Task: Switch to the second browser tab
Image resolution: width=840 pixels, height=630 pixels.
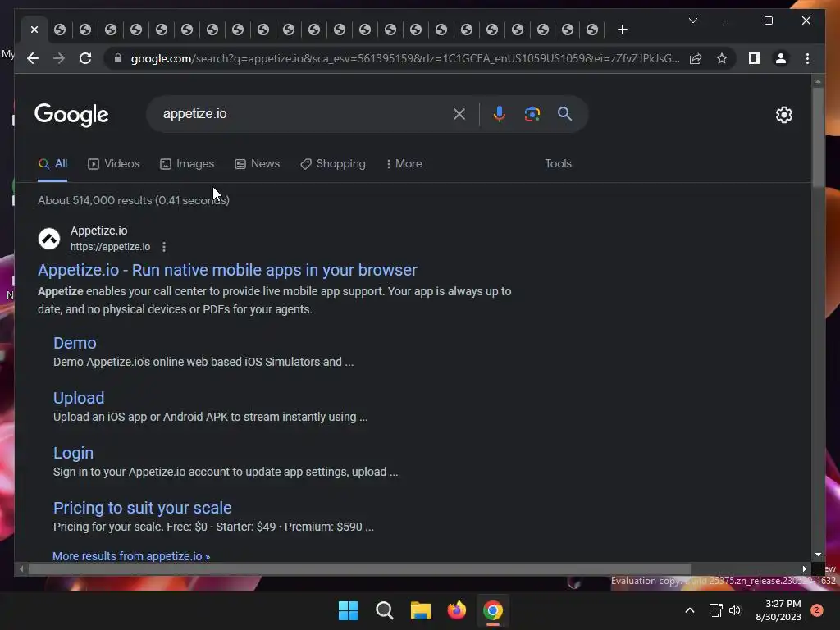Action: coord(60,30)
